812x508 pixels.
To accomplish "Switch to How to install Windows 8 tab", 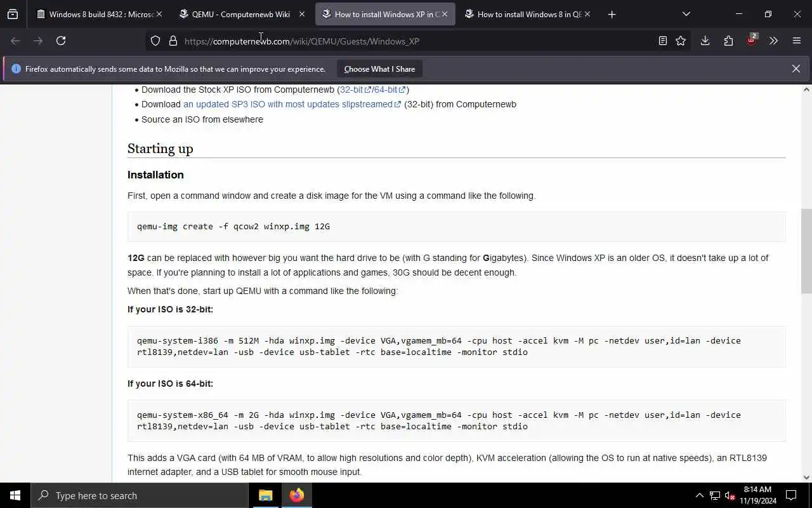I will [527, 14].
